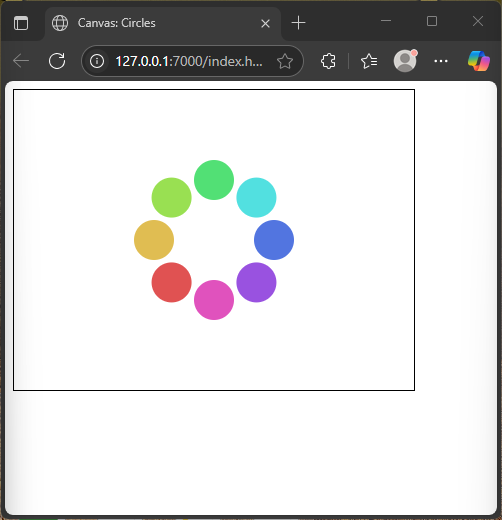Click the magenta circle at bottom
The height and width of the screenshot is (520, 502).
tap(214, 300)
